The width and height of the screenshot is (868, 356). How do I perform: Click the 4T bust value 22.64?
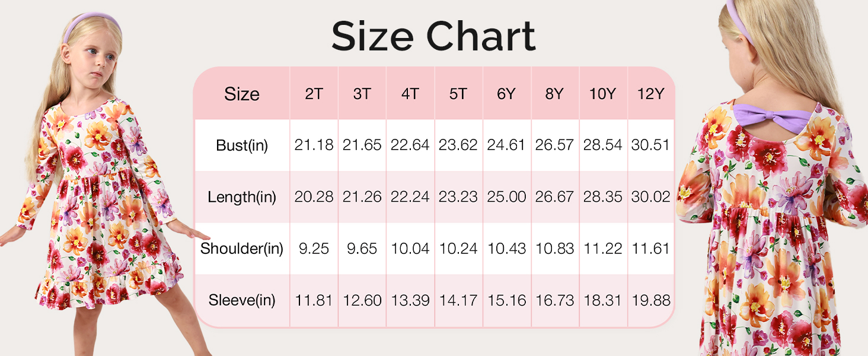410,145
